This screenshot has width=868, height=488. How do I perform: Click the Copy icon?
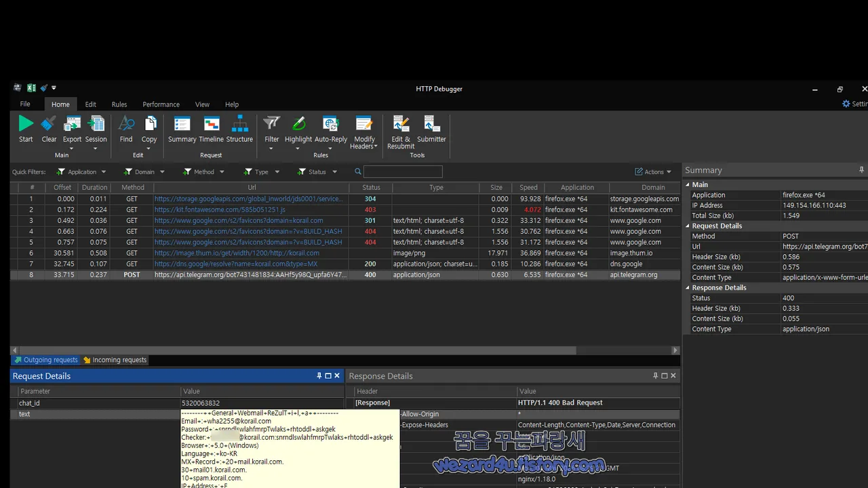[x=149, y=123]
